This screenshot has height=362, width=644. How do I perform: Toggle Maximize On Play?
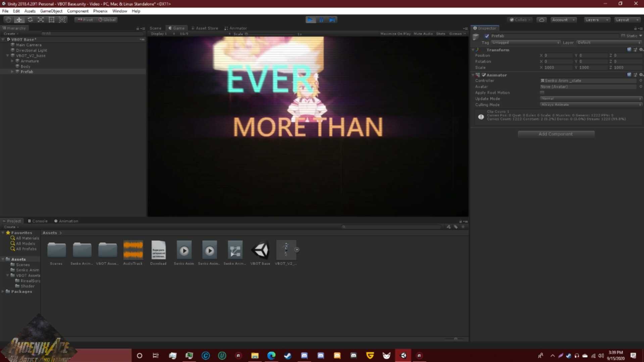[x=395, y=34]
